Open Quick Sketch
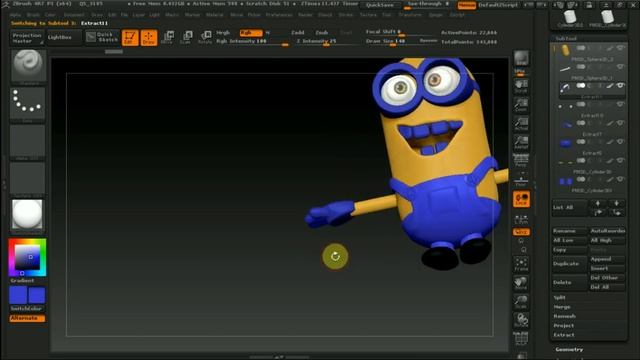This screenshot has height=360, width=640. coord(102,38)
